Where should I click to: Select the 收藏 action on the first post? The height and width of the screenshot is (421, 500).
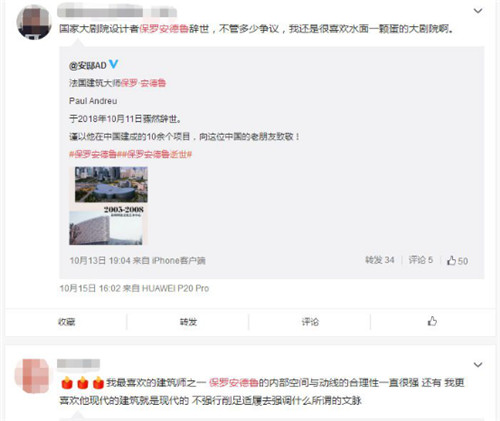(x=66, y=322)
